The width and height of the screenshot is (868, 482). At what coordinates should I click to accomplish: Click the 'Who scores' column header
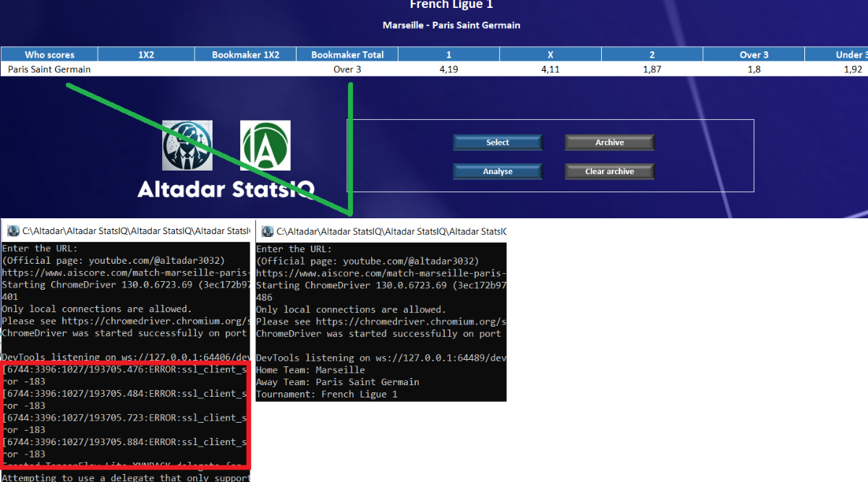pos(49,54)
